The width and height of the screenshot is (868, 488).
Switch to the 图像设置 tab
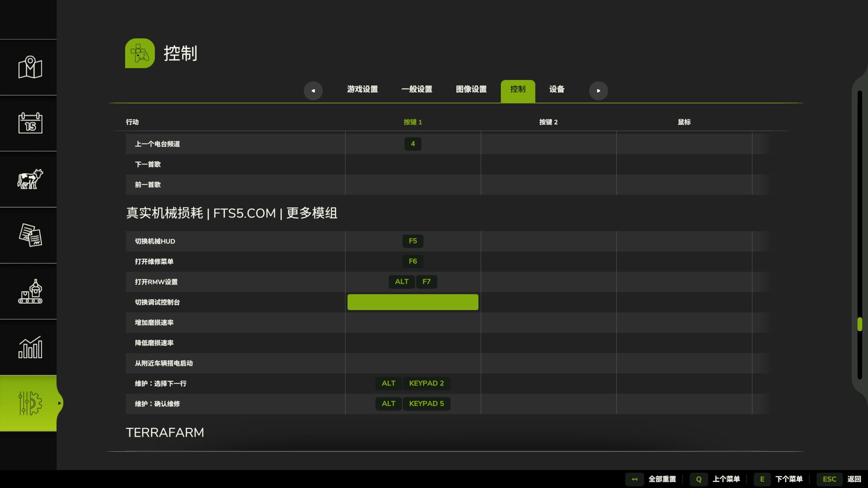[471, 89]
